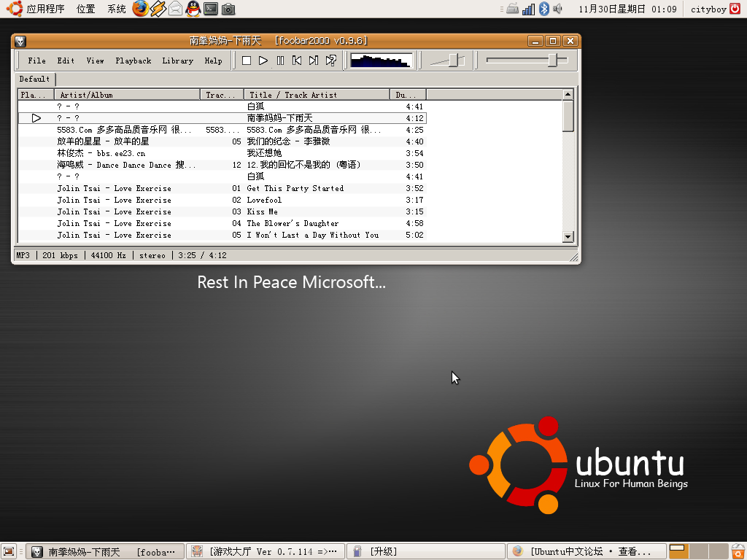Open the 应用程序 applications menu
Image resolution: width=747 pixels, height=560 pixels.
[x=45, y=9]
